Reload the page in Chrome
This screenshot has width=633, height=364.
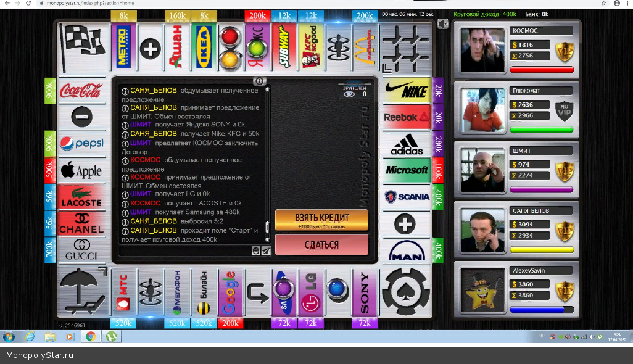28,3
